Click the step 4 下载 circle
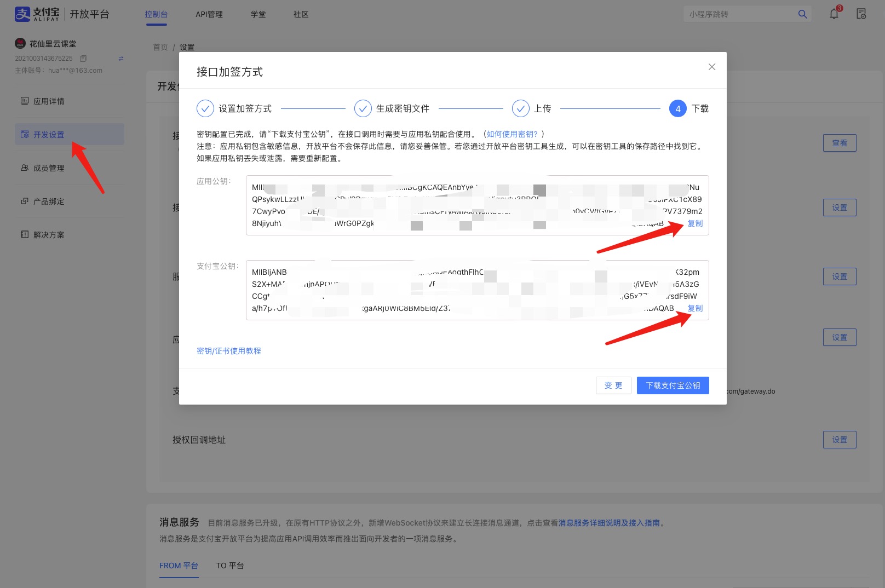The height and width of the screenshot is (588, 885). coord(678,108)
